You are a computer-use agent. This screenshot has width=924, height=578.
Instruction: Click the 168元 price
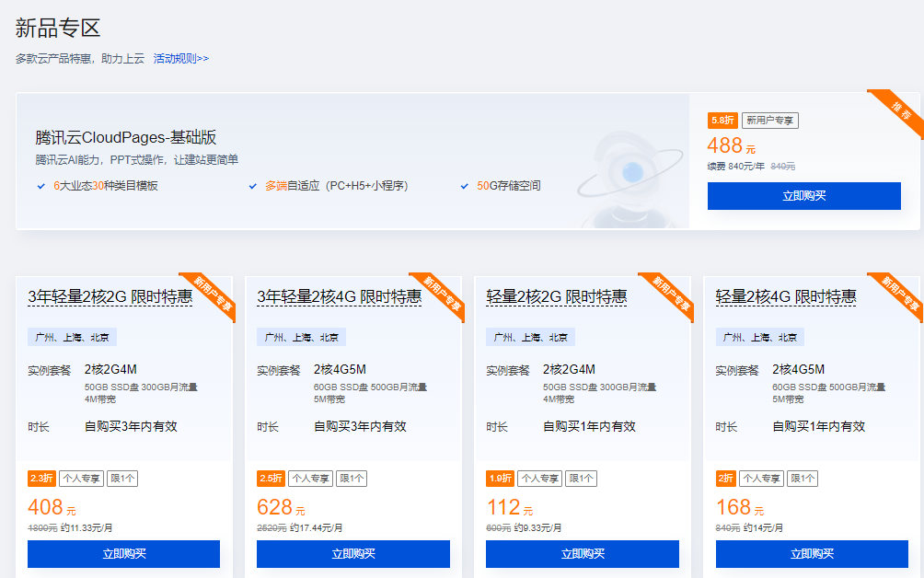click(740, 507)
